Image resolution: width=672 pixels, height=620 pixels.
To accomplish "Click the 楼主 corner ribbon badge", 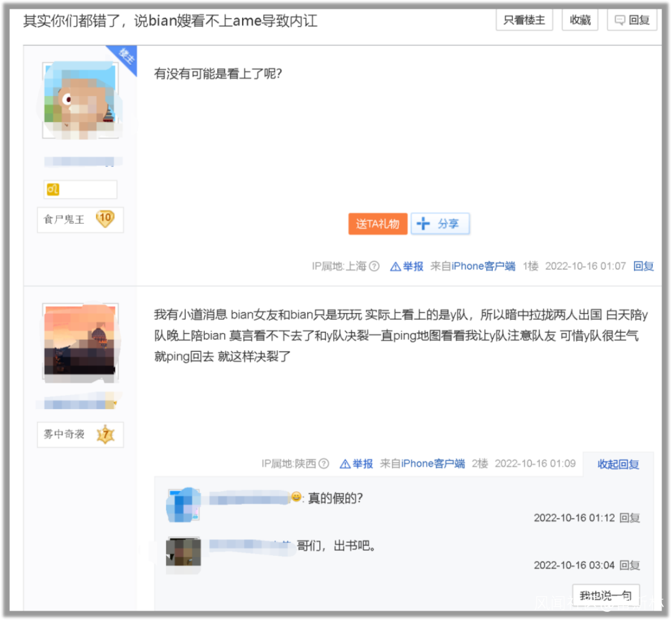I will click(x=124, y=58).
